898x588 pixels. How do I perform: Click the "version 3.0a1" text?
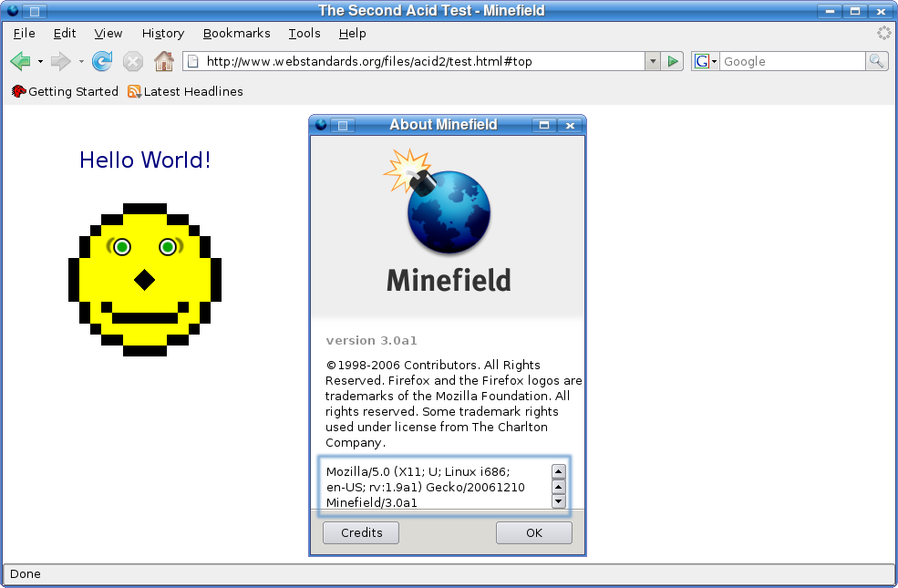click(x=371, y=341)
